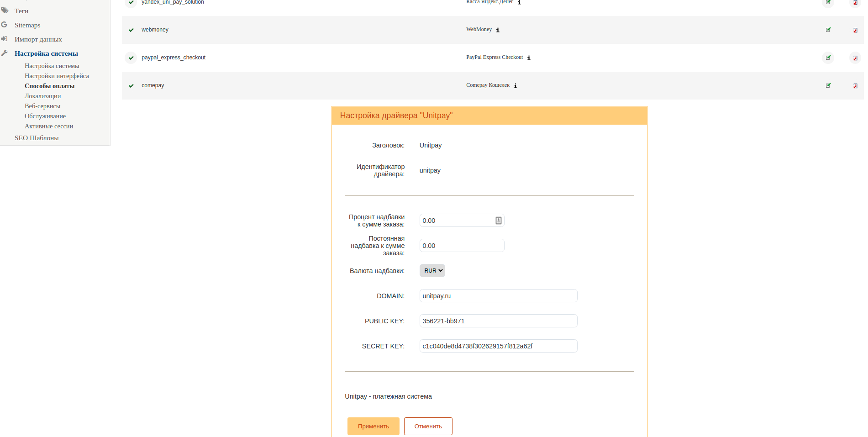Click the edit icon in webmoney row
Screen dimensions: 868x437
tap(828, 30)
